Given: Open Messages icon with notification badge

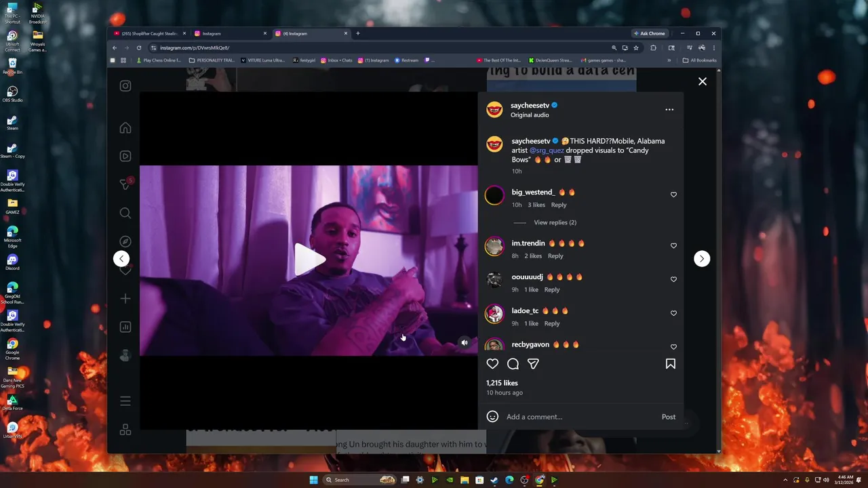Looking at the screenshot, I should pyautogui.click(x=125, y=184).
